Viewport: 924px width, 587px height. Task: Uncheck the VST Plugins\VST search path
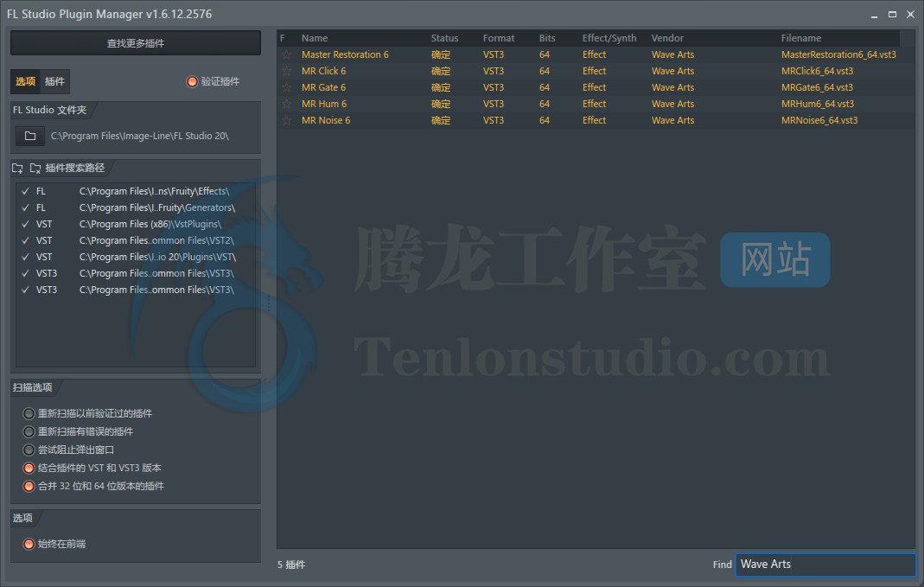[x=25, y=258]
